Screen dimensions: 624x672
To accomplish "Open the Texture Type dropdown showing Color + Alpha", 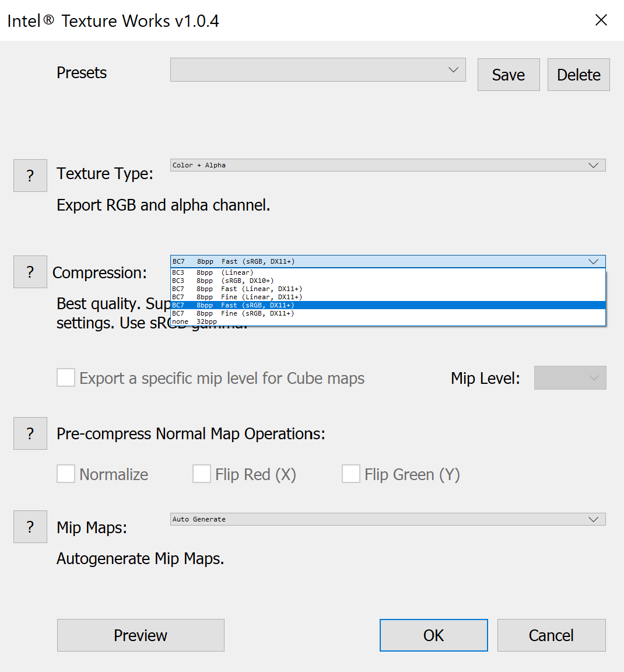I will point(388,166).
